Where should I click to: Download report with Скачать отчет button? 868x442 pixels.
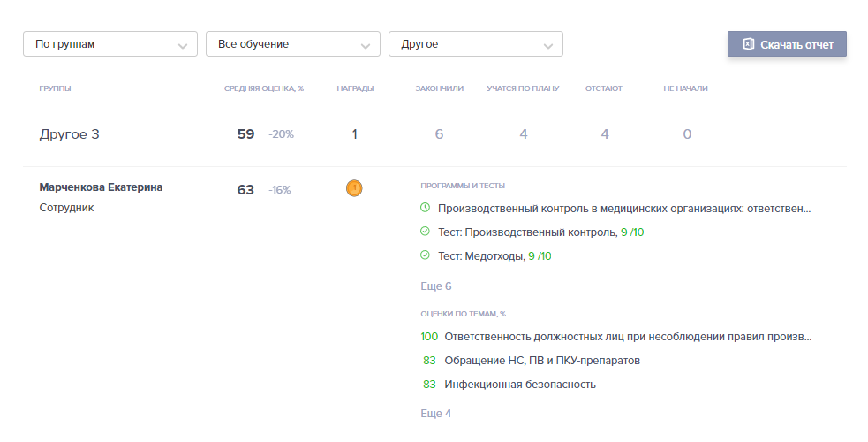(x=787, y=44)
